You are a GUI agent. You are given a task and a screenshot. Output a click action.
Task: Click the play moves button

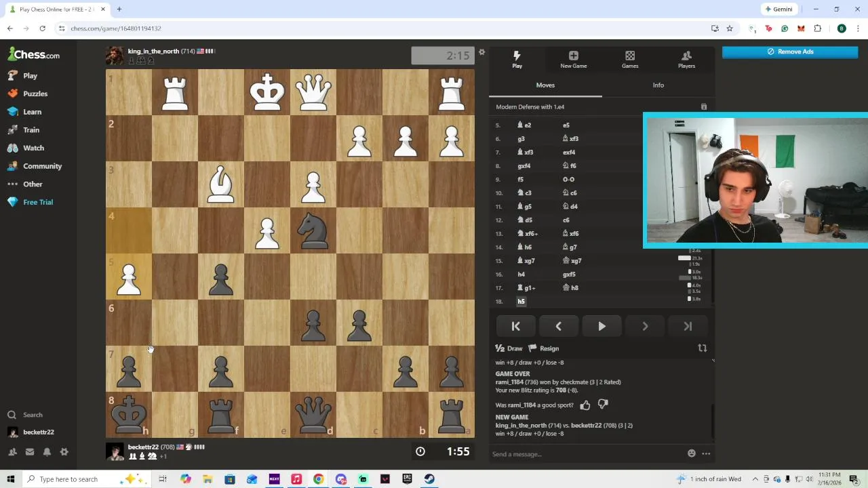click(x=601, y=327)
